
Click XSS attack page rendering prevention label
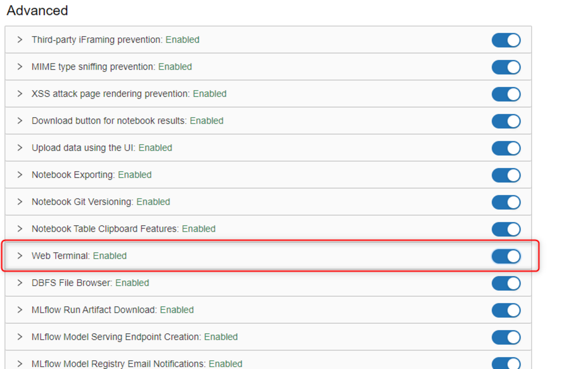[111, 94]
